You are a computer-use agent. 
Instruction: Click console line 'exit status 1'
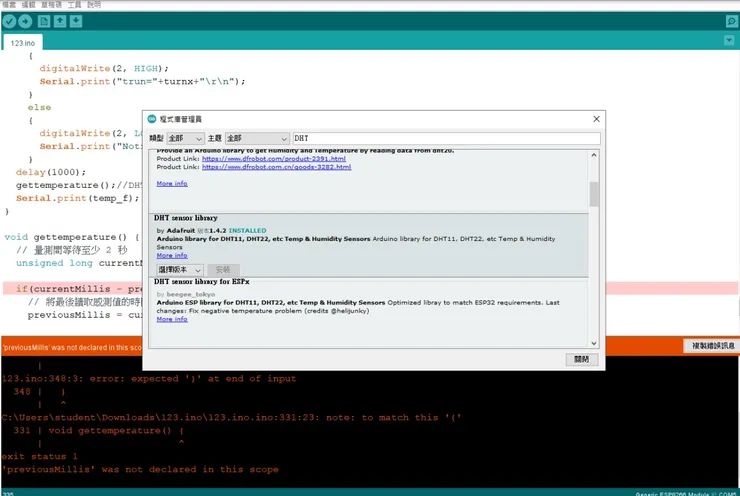(x=40, y=456)
